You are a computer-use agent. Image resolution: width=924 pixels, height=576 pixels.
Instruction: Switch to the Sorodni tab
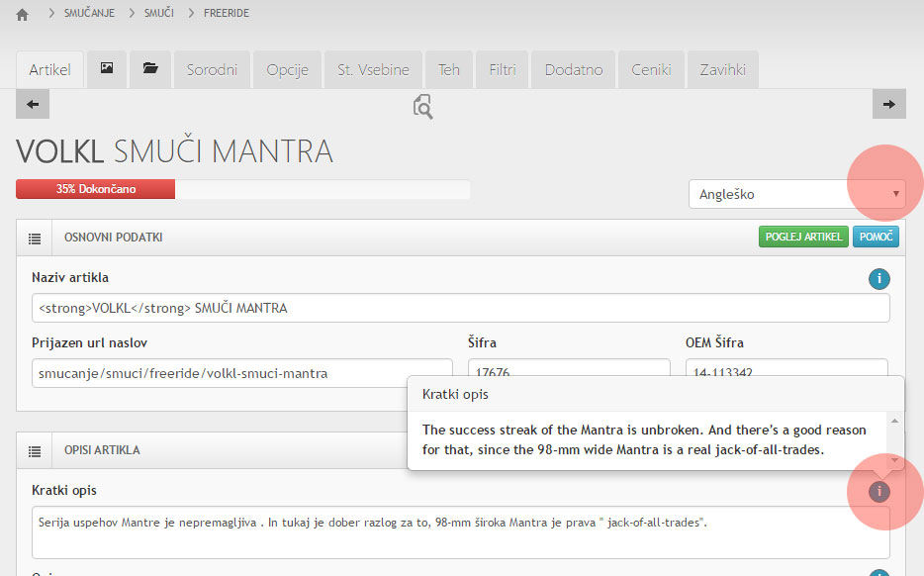[212, 69]
